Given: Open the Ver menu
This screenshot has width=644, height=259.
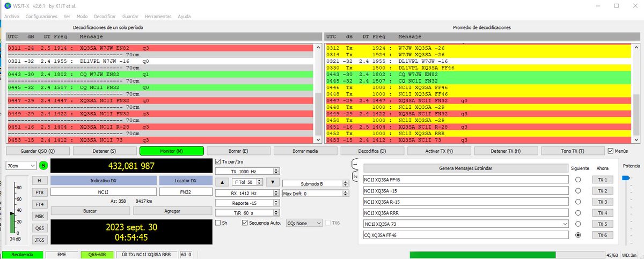Looking at the screenshot, I should point(67,17).
